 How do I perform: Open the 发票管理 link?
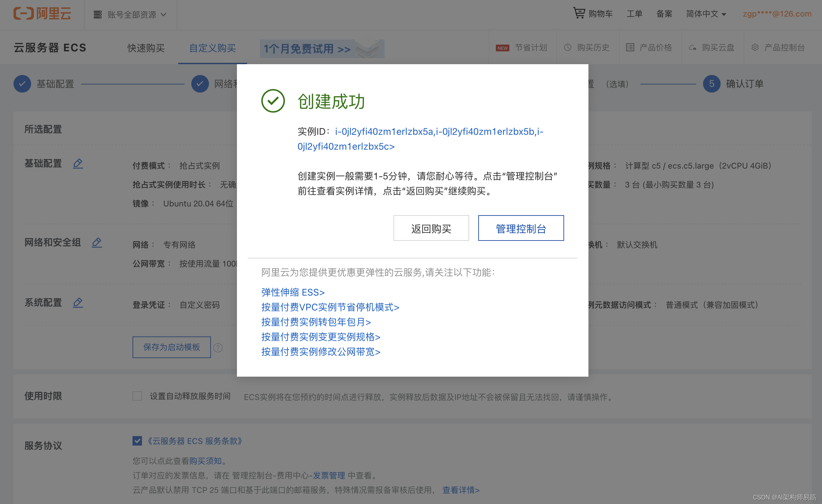[x=329, y=476]
